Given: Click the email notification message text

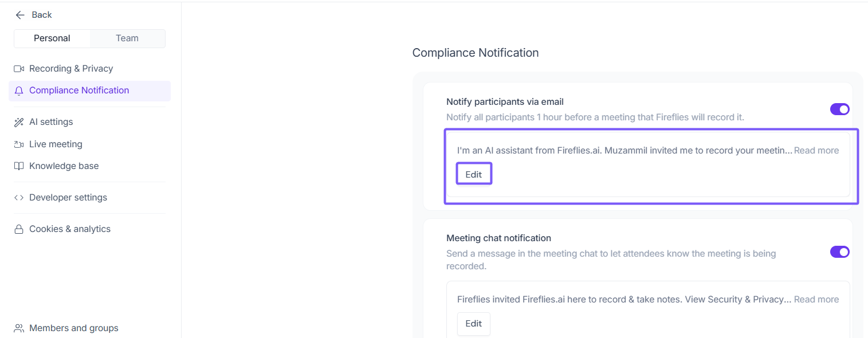Looking at the screenshot, I should 625,151.
